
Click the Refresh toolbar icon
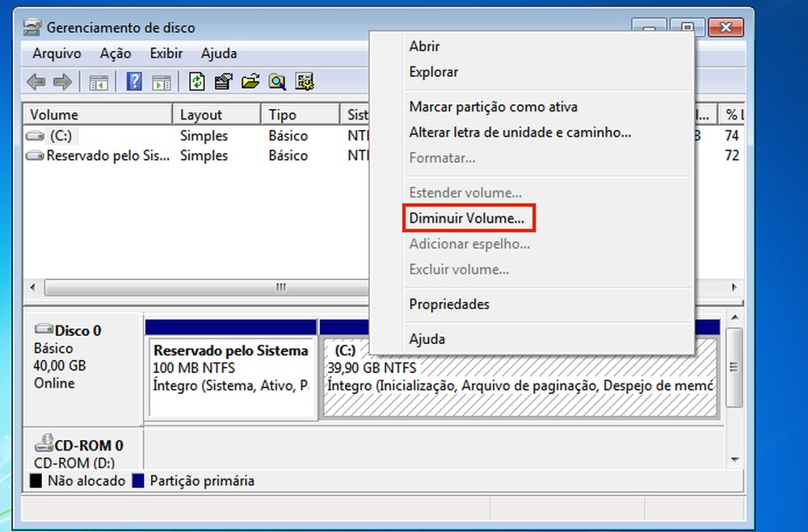pos(198,81)
